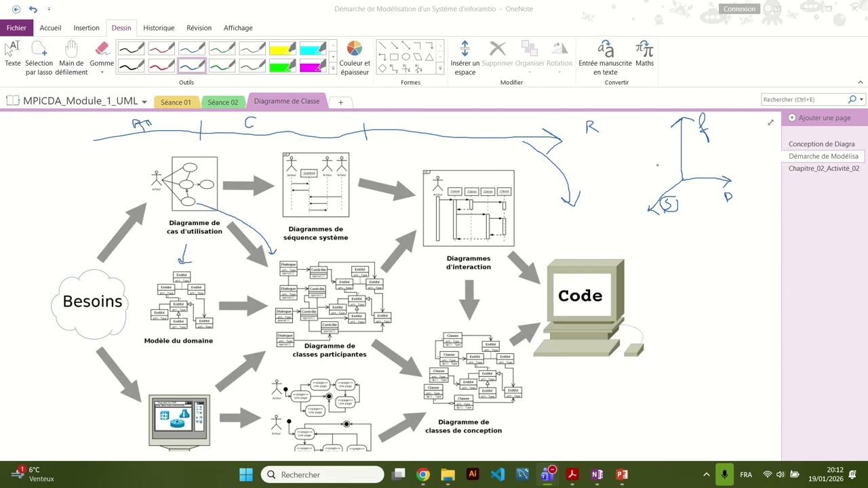Viewport: 868px width, 488px height.
Task: Open Windows Start menu
Action: click(x=246, y=474)
